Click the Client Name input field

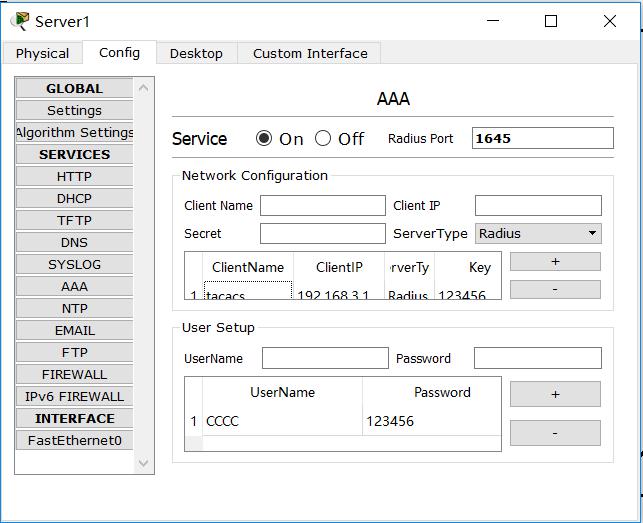[323, 205]
